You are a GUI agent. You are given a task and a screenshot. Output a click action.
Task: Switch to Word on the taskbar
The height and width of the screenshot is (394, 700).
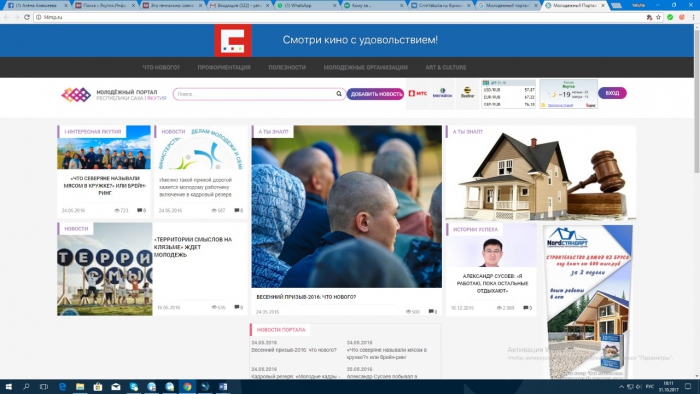click(x=223, y=387)
